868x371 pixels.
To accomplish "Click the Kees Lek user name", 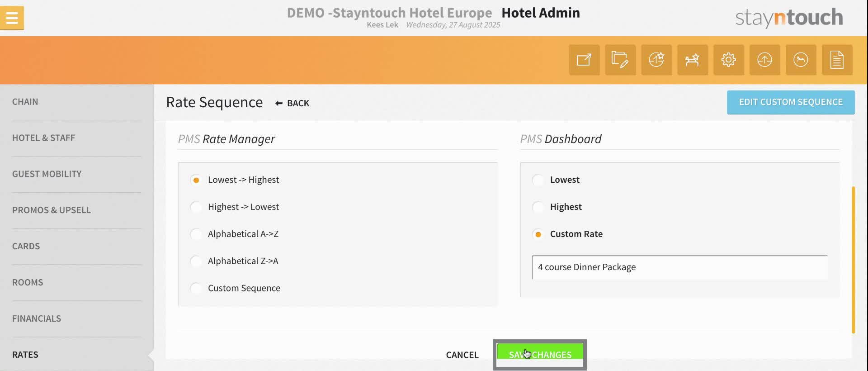I will (x=382, y=25).
